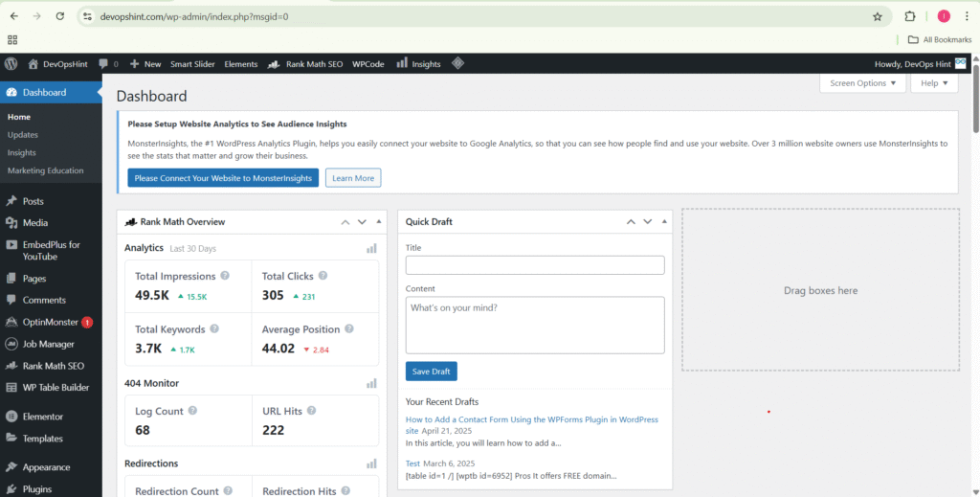Click the Redirection Hits help icon
Screen dimensions: 980x497
345,491
